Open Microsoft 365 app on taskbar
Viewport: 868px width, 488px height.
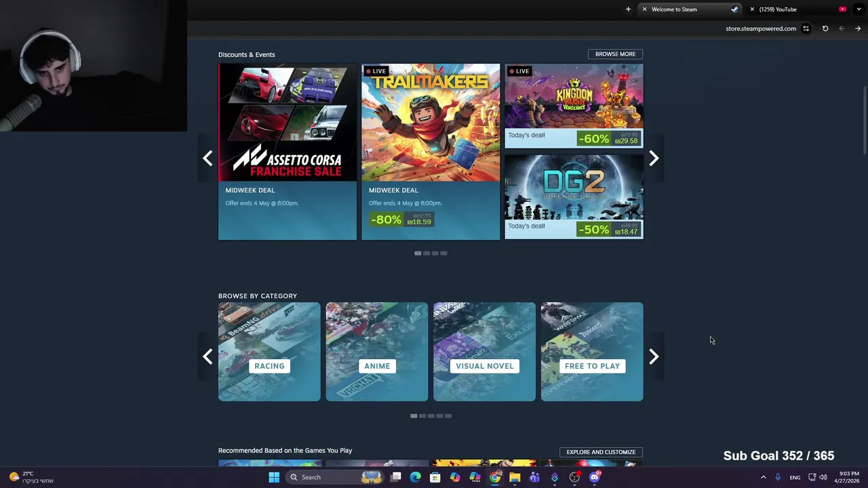pos(475,477)
